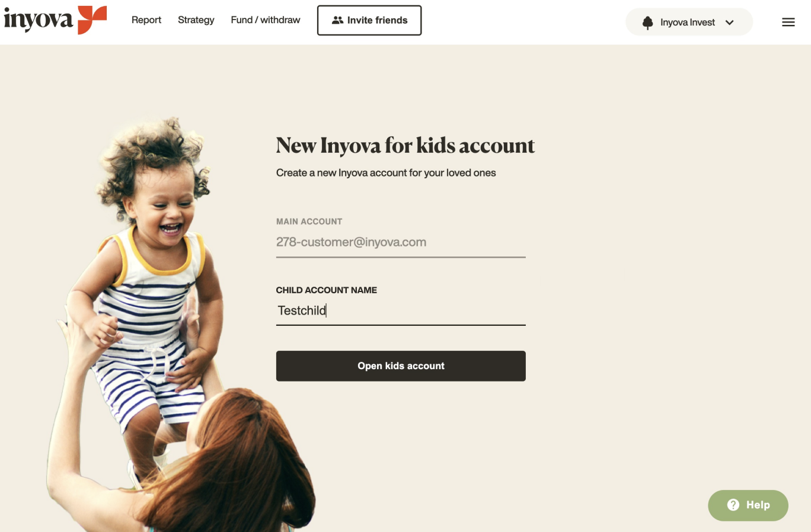Click the CHILD ACCOUNT NAME label
The width and height of the screenshot is (811, 532).
(327, 290)
